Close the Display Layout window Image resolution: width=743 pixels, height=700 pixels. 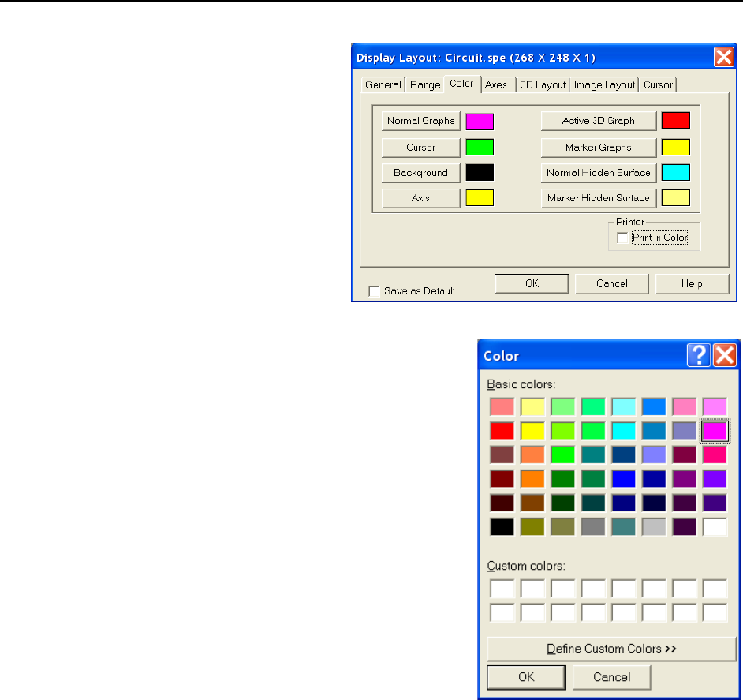[x=724, y=58]
